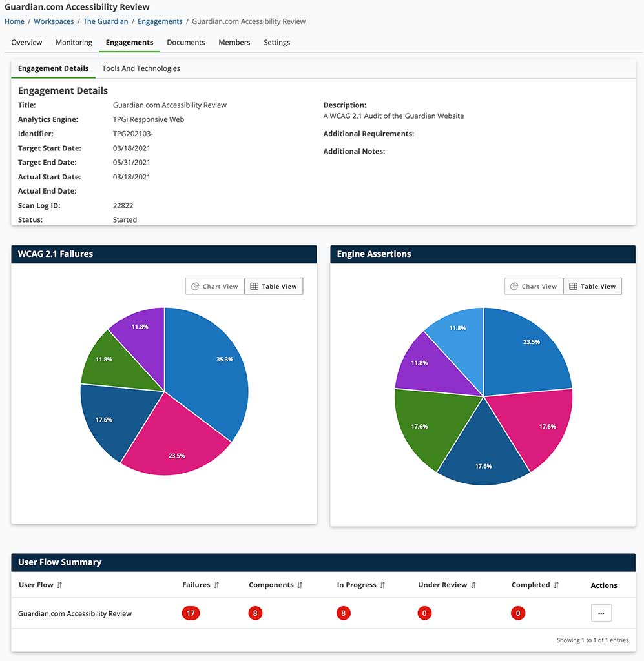
Task: Open Chart View in WCAG 2.1 Failures panel
Action: pyautogui.click(x=215, y=286)
